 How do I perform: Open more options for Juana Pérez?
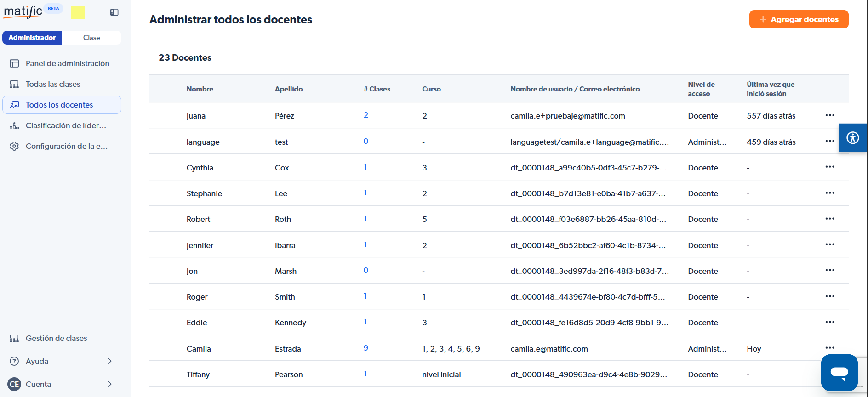829,115
